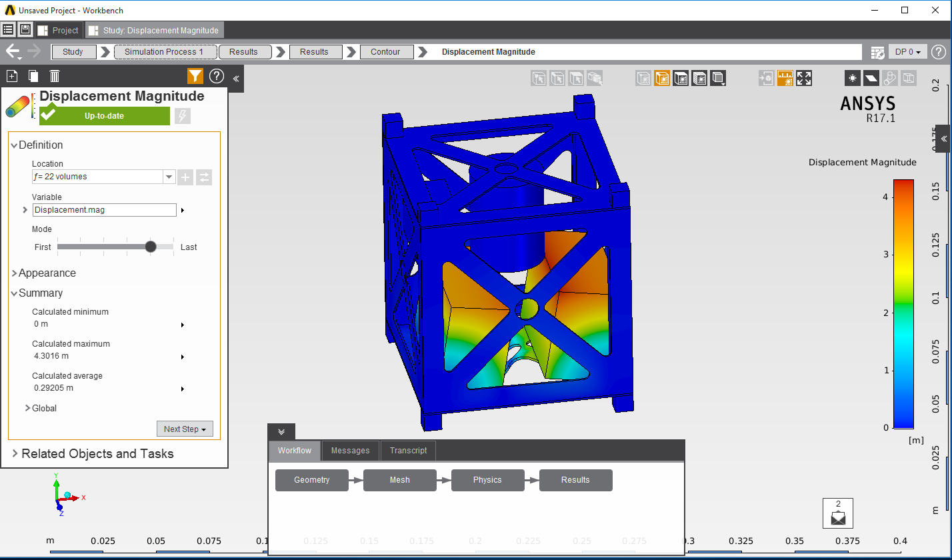Image resolution: width=952 pixels, height=560 pixels.
Task: Open the Geometry workflow step
Action: [312, 480]
